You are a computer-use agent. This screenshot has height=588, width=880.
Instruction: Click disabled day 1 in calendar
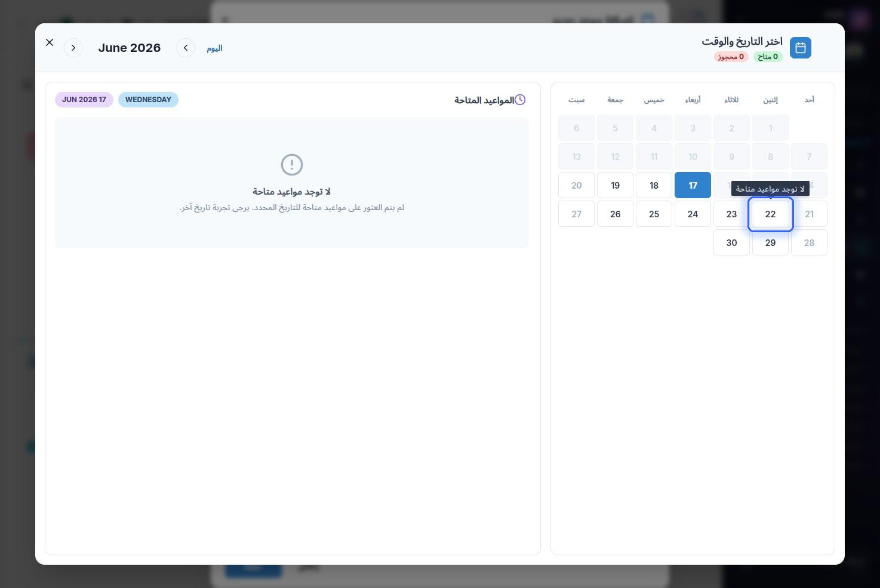tap(770, 128)
